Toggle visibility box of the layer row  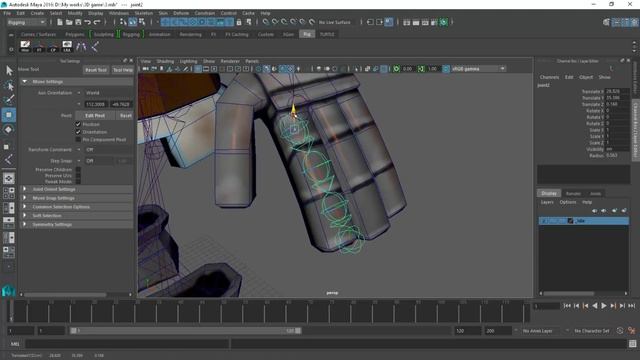544,221
